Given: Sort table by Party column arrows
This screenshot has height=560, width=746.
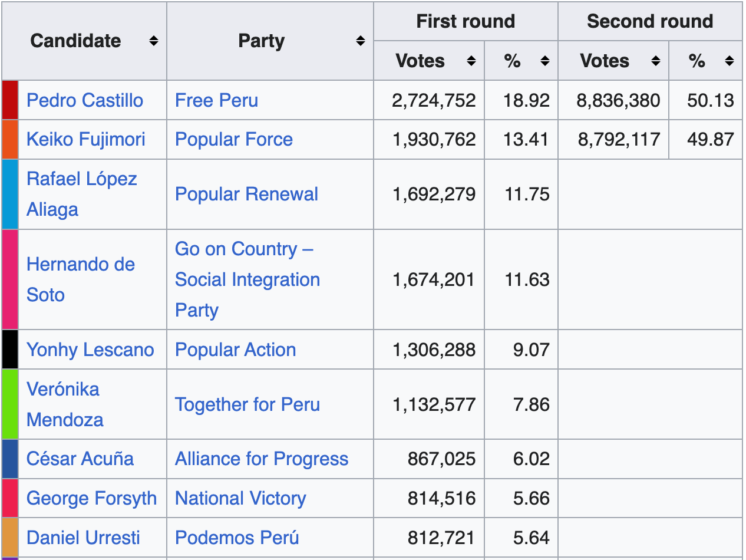Looking at the screenshot, I should [x=361, y=41].
